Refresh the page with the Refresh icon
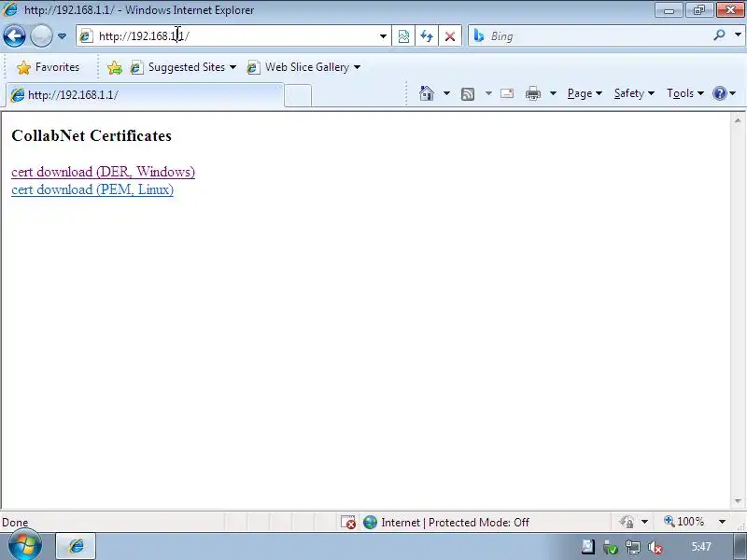Viewport: 747px width, 560px height. click(x=427, y=36)
